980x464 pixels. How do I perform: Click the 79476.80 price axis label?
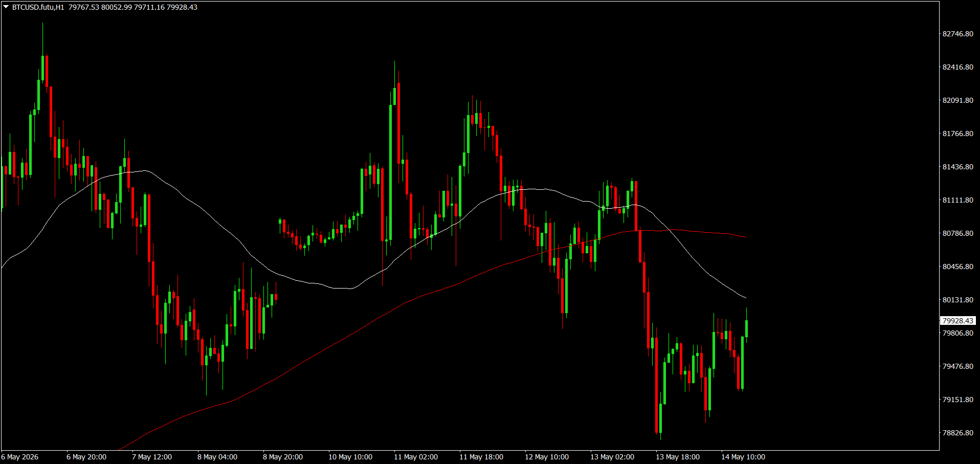point(958,366)
